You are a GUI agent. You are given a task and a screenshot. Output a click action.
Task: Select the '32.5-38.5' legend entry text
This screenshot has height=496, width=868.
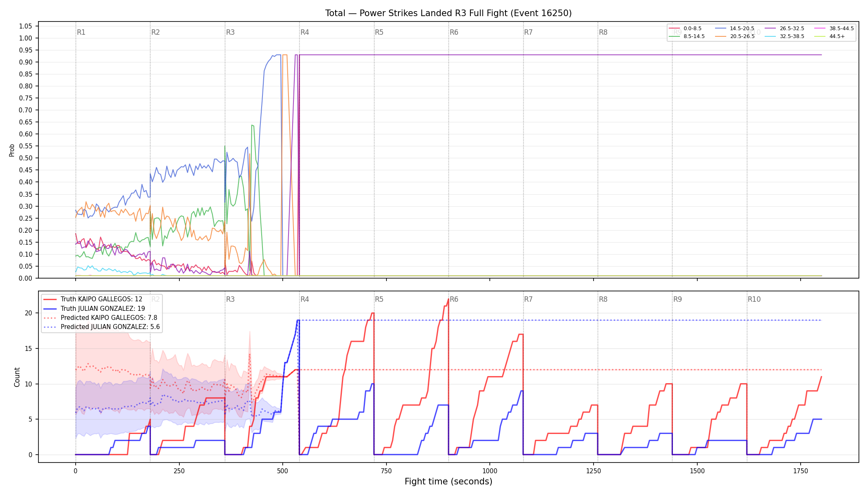coord(792,36)
